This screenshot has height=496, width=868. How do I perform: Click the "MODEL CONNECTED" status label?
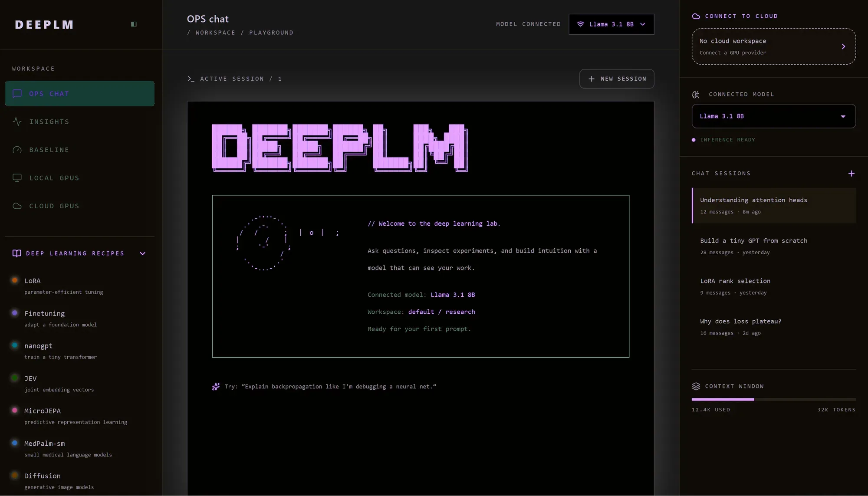(x=528, y=24)
